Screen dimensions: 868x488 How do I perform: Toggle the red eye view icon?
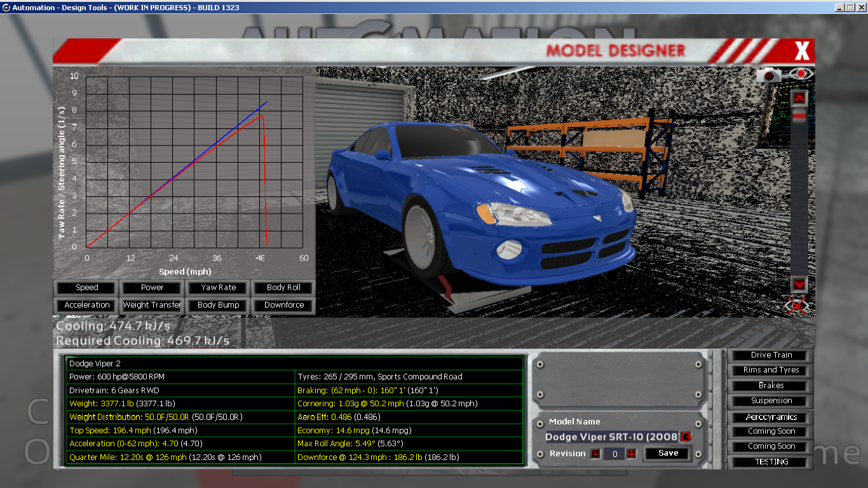801,74
